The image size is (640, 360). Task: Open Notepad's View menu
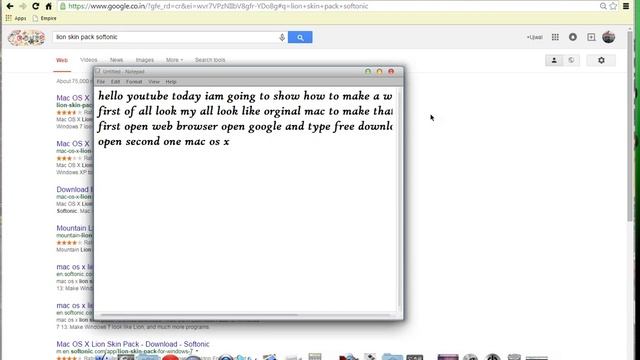154,82
